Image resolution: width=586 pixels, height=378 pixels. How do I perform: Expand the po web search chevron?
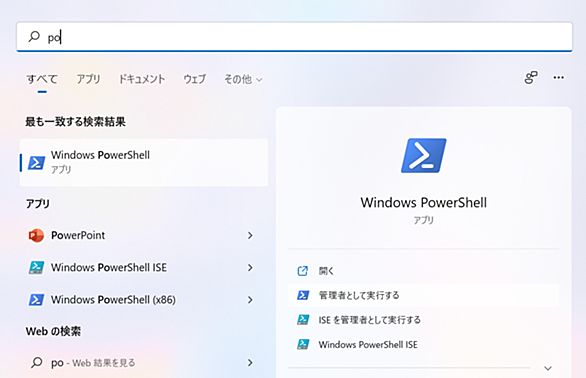pos(250,363)
